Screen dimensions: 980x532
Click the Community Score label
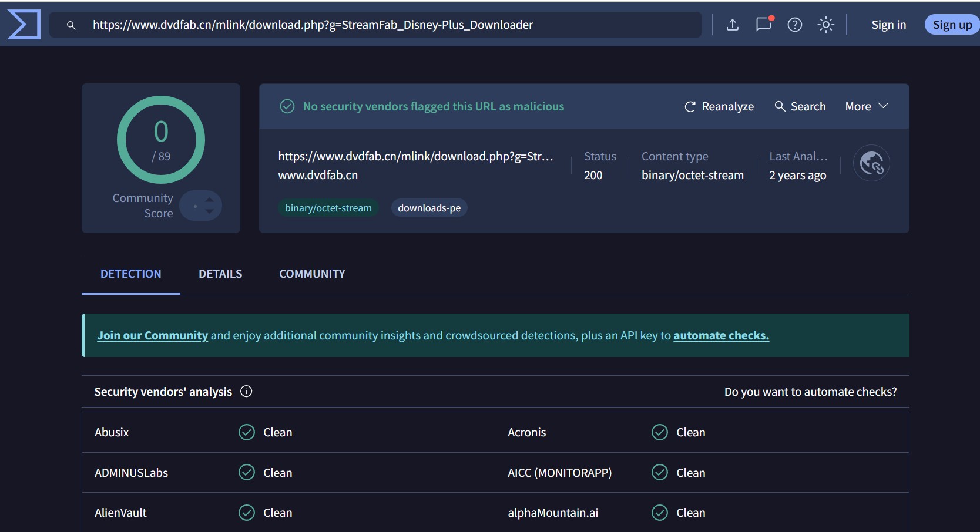[x=143, y=206]
